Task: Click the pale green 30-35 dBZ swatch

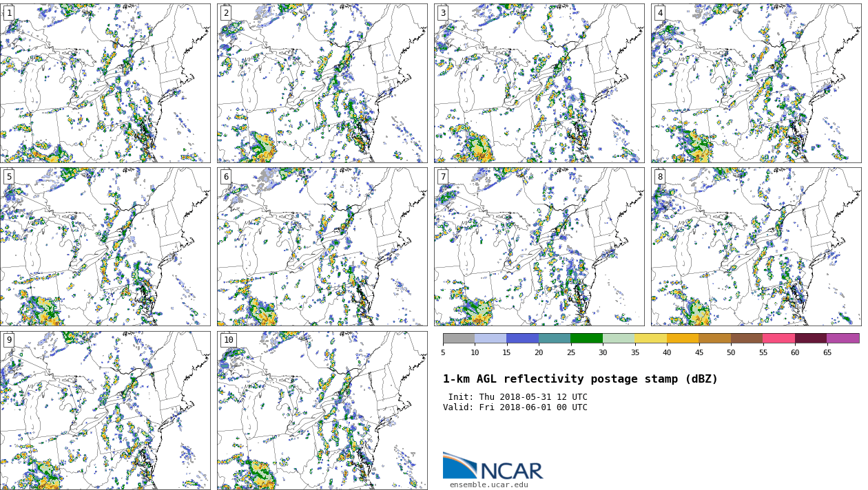Action: 619,339
